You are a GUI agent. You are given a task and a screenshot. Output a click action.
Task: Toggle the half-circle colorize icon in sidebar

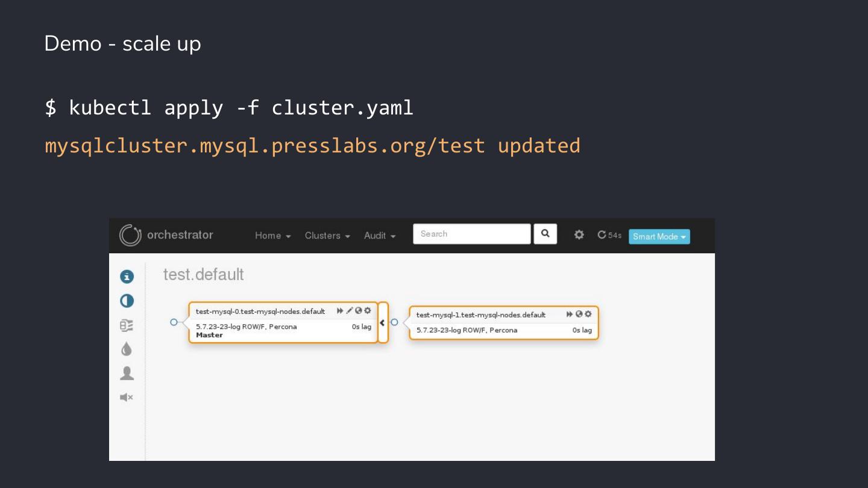coord(127,301)
